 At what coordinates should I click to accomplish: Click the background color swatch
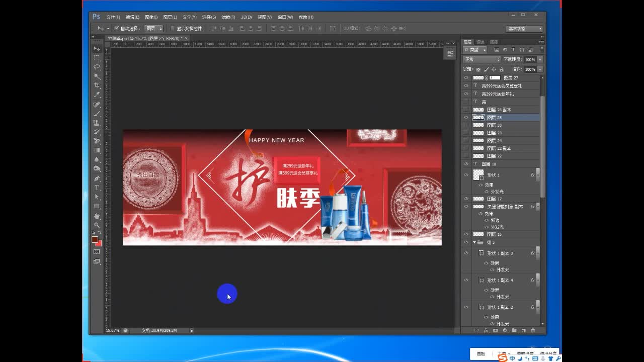coord(99,243)
